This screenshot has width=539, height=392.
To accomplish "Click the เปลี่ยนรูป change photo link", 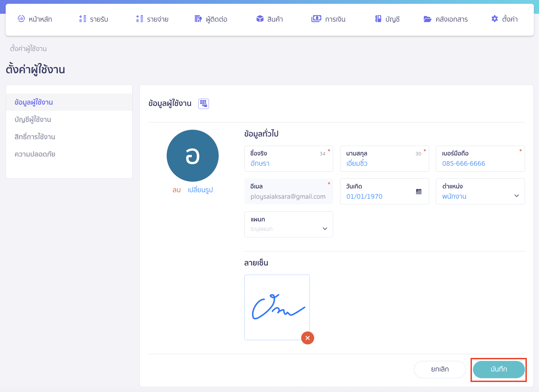I will pyautogui.click(x=200, y=190).
